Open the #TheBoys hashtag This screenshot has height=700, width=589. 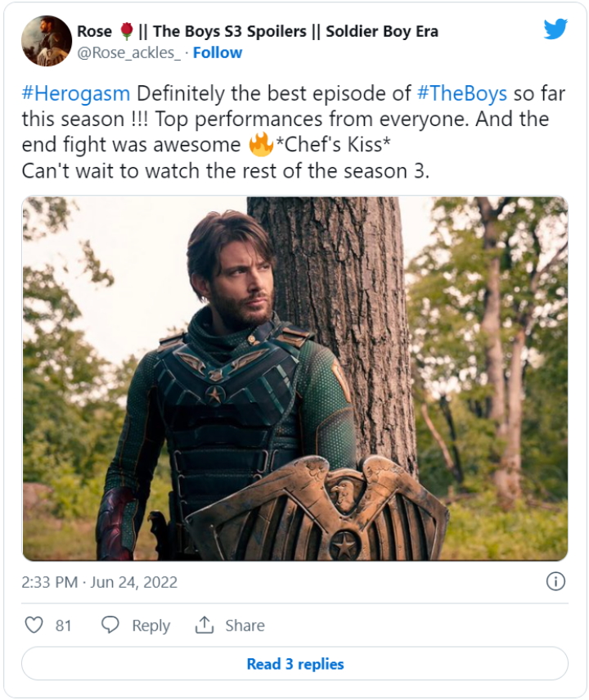(461, 93)
